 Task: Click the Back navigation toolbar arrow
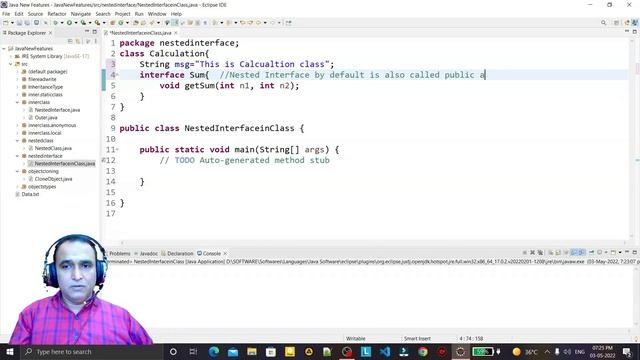258,23
